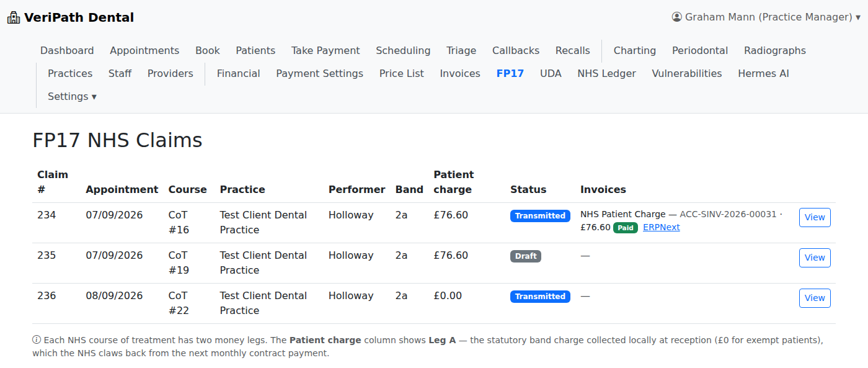This screenshot has height=368, width=868.
Task: Switch to Charting
Action: click(635, 50)
